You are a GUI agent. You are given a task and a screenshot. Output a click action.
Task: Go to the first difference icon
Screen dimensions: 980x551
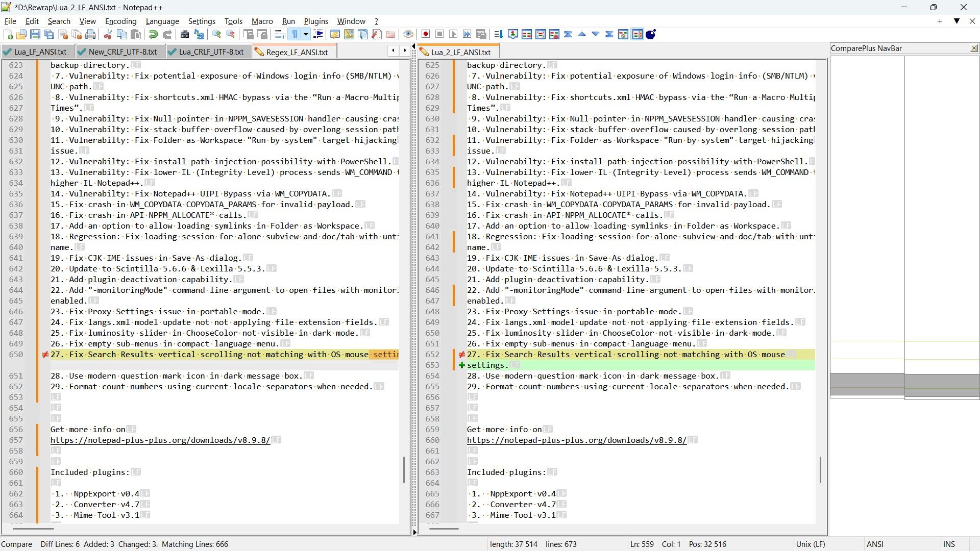pos(568,34)
